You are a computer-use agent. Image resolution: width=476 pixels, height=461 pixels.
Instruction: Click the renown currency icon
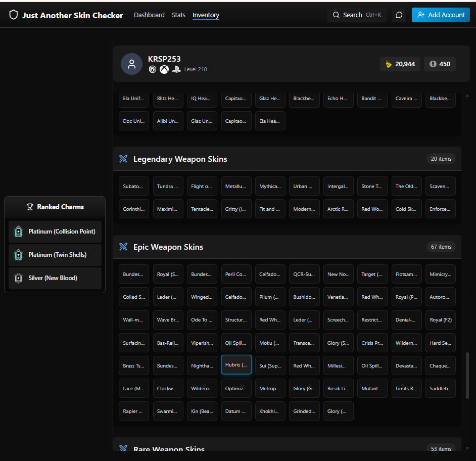tap(388, 64)
